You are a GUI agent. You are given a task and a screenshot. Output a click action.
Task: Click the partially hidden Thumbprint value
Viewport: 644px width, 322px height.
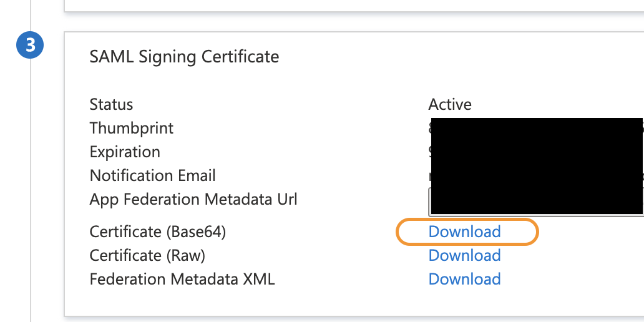[x=429, y=128]
